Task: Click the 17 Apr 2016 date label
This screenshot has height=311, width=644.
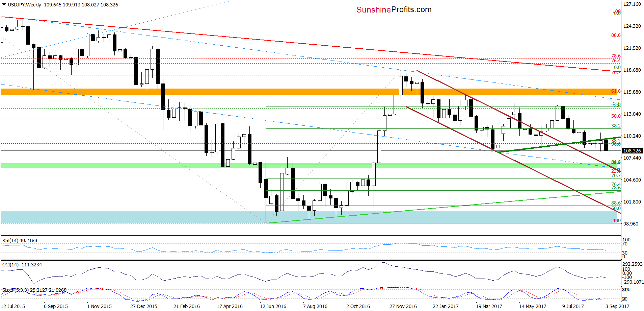Action: point(230,306)
